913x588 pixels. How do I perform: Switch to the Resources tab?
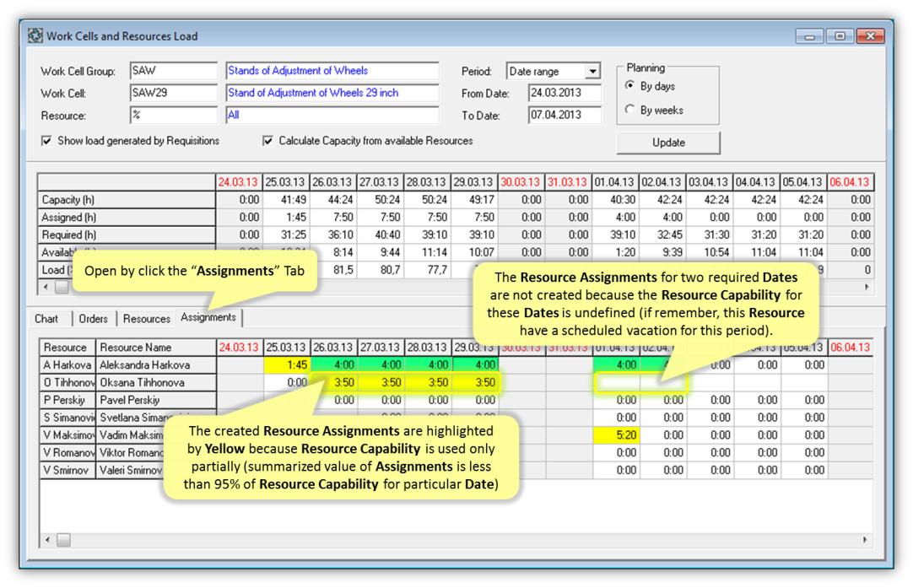click(147, 319)
